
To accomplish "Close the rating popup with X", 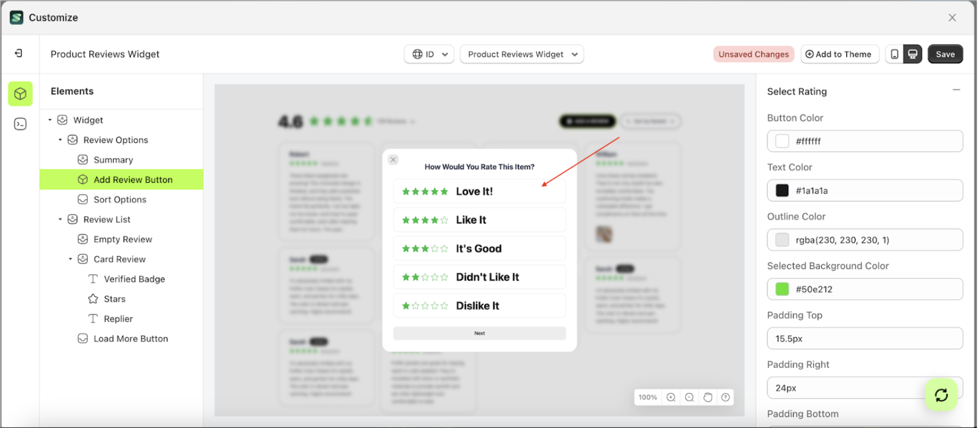I will (x=393, y=160).
